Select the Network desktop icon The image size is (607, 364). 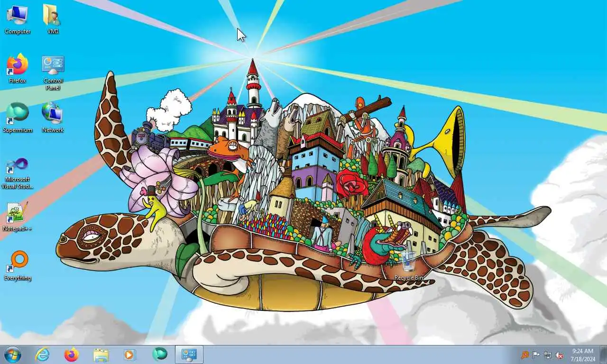[x=53, y=118]
